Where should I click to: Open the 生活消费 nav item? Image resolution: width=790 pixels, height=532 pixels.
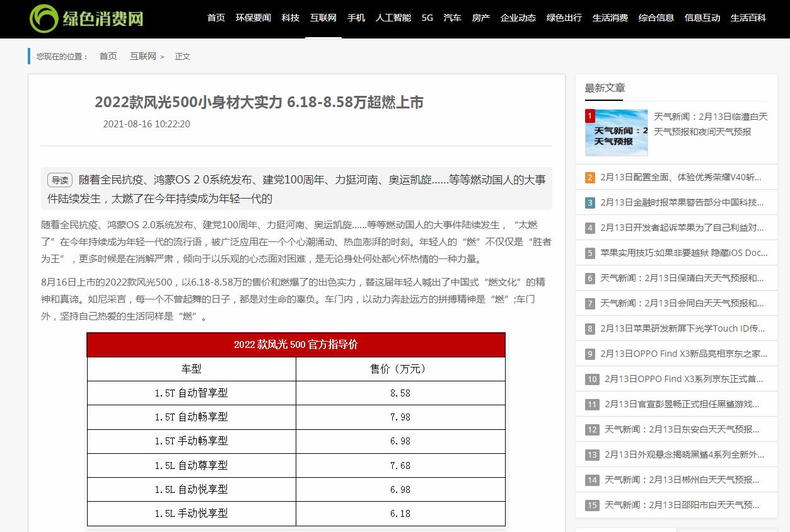[610, 18]
